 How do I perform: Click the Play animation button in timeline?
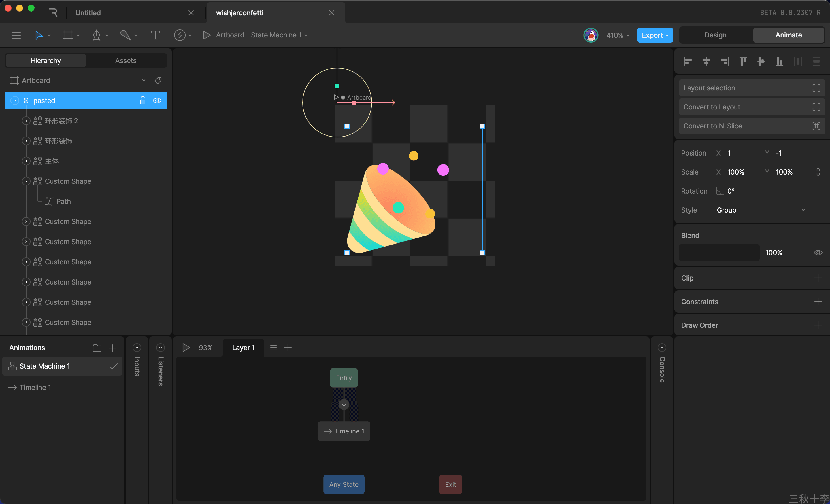pyautogui.click(x=186, y=348)
